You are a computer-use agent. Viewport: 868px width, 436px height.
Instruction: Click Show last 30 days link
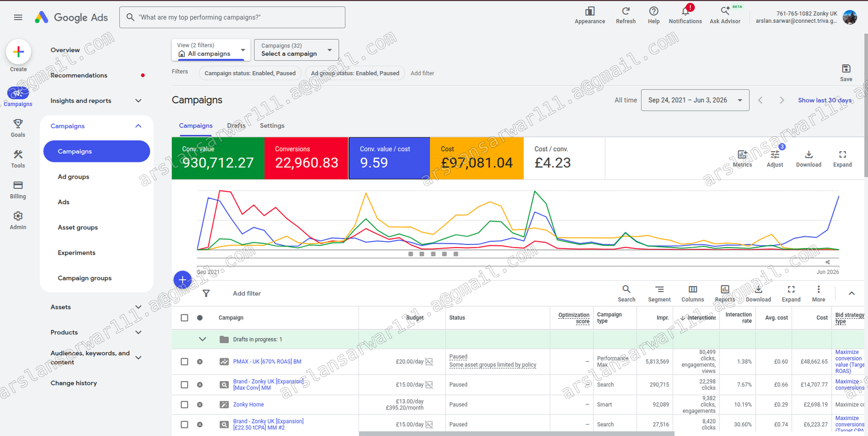825,100
